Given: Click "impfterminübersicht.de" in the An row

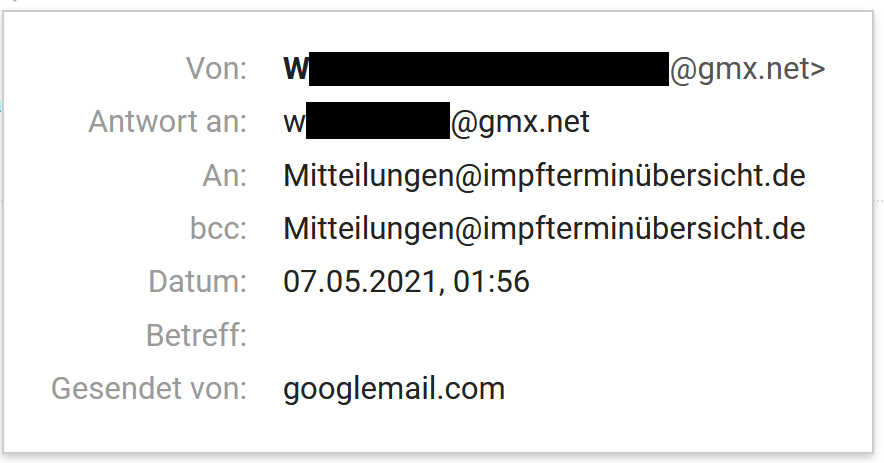Looking at the screenshot, I should (640, 176).
